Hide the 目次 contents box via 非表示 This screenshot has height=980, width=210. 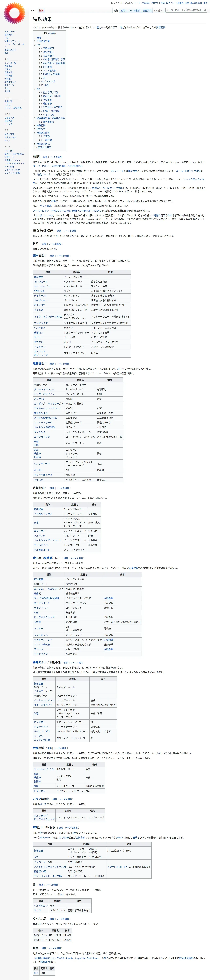pos(52,33)
